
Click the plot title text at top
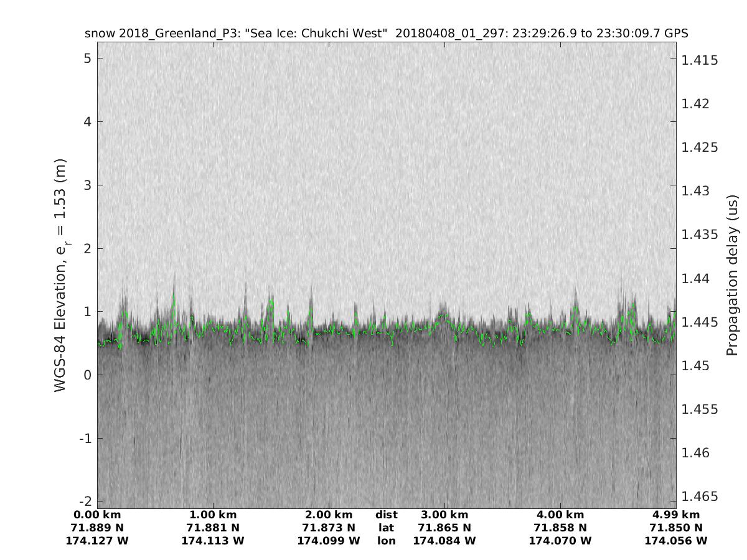[x=386, y=34]
